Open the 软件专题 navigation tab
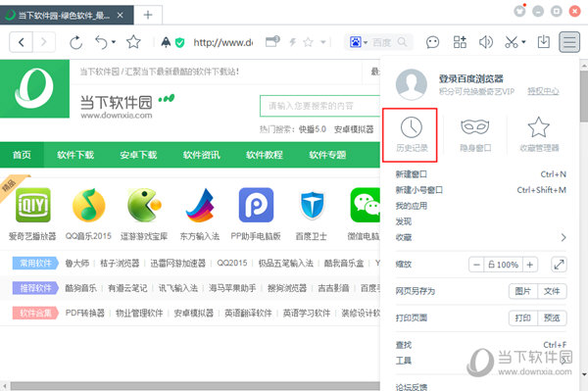This screenshot has height=391, width=588. 327,155
